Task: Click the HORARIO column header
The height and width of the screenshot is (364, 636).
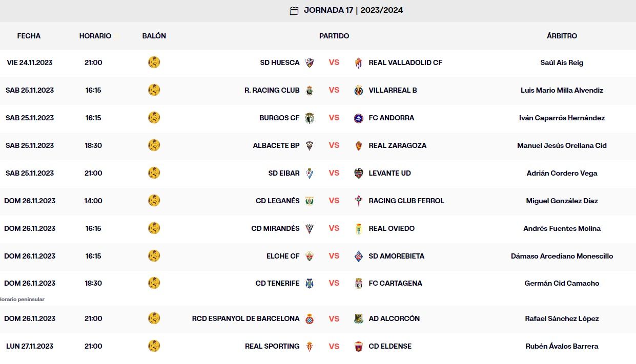Action: tap(95, 36)
